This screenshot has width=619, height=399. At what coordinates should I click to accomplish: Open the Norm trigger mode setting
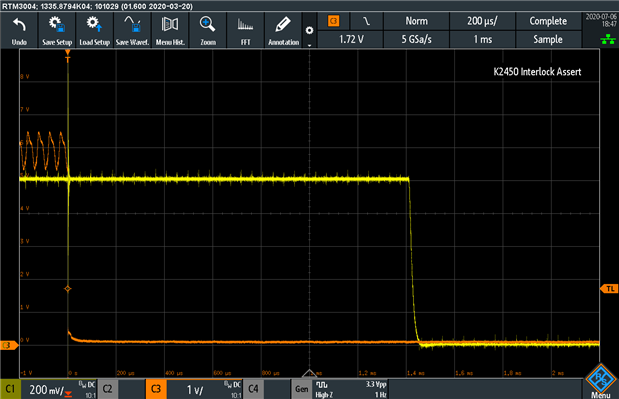(416, 21)
